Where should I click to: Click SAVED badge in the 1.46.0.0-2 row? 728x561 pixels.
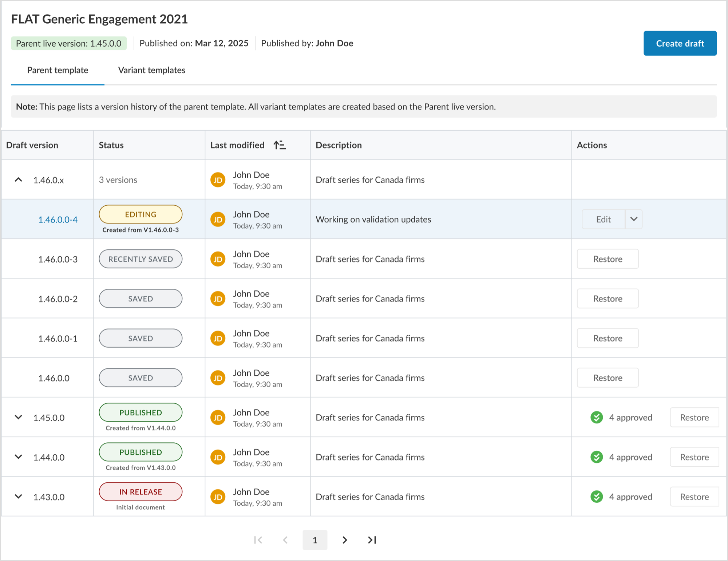[141, 299]
